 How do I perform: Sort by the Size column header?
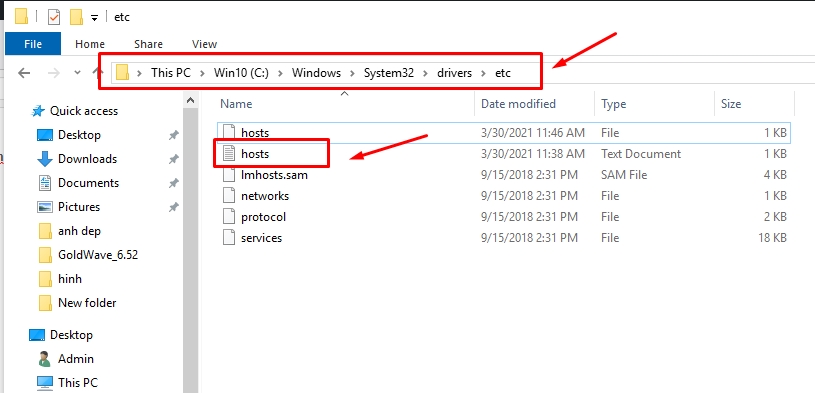754,104
